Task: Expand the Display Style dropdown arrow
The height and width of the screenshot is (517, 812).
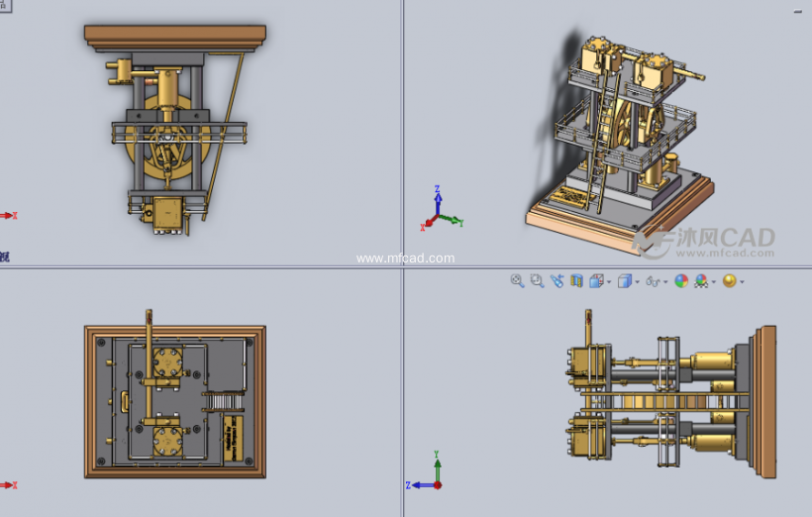Action: 637,282
